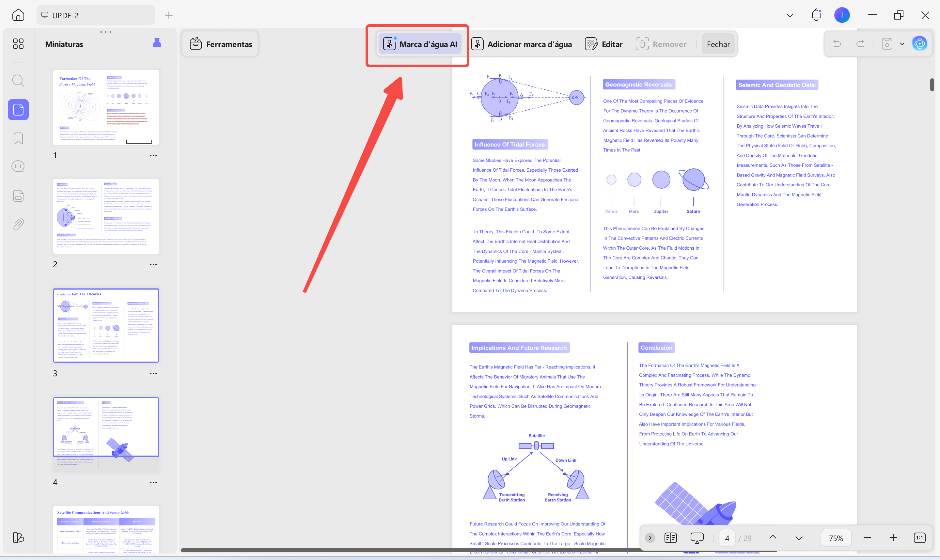Select the Thumbnails panel icon in sidebar
Screen dimensions: 940x560
18,110
